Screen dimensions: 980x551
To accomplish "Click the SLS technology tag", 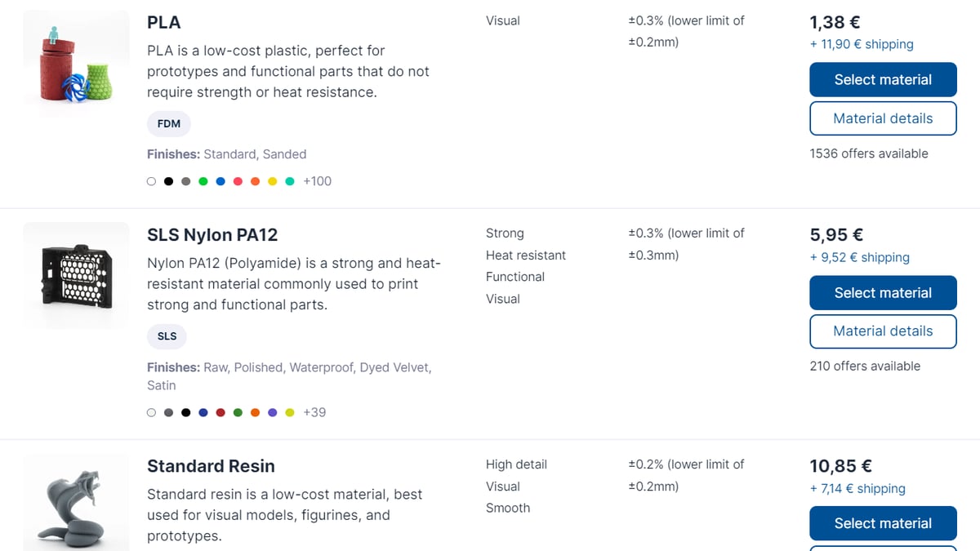I will click(167, 336).
